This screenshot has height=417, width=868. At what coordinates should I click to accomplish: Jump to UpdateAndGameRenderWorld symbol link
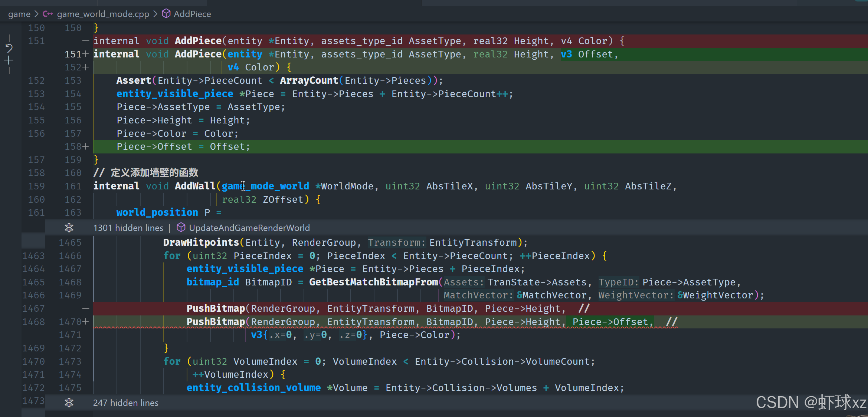coord(249,228)
